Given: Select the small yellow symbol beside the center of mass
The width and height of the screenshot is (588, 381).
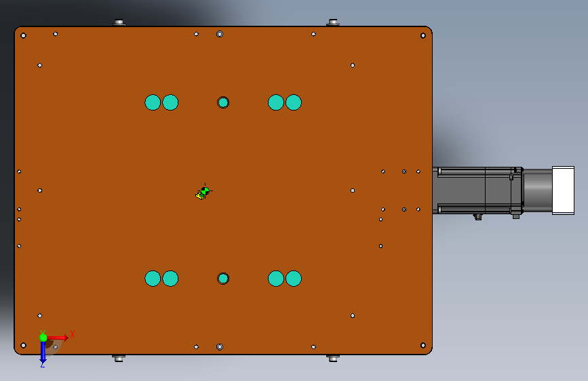Looking at the screenshot, I should click(x=199, y=195).
